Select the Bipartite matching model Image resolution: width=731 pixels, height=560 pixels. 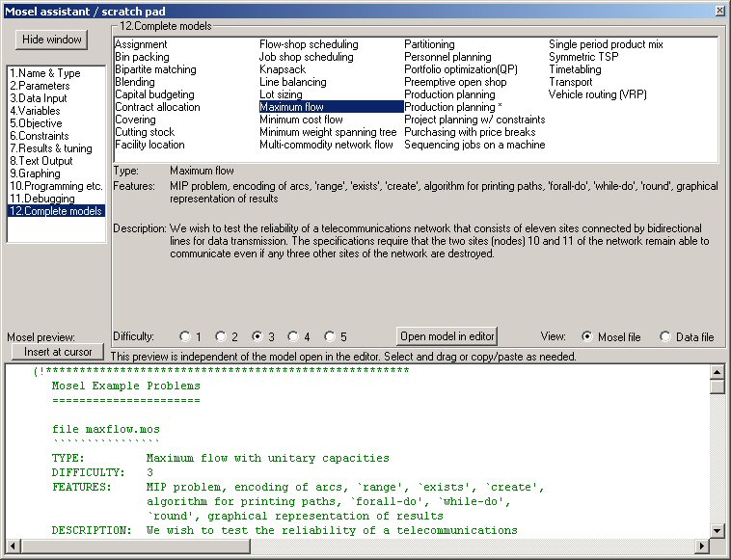tap(155, 69)
